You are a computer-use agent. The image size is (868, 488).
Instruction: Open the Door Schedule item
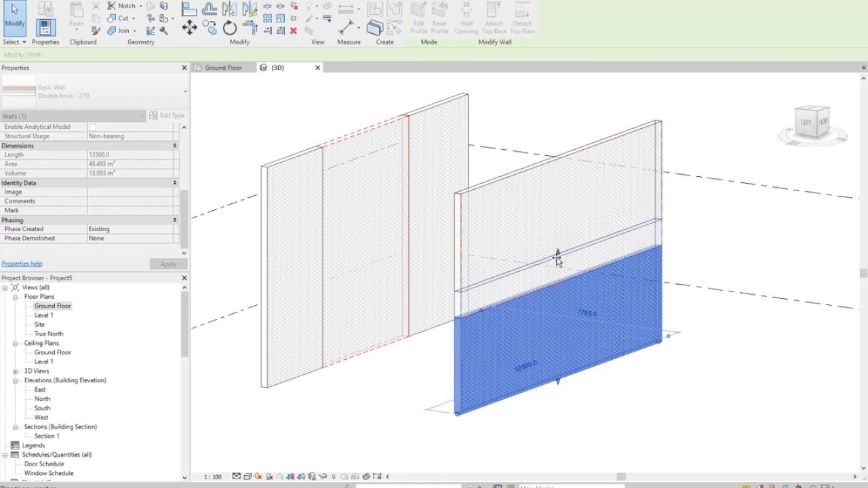click(x=44, y=464)
